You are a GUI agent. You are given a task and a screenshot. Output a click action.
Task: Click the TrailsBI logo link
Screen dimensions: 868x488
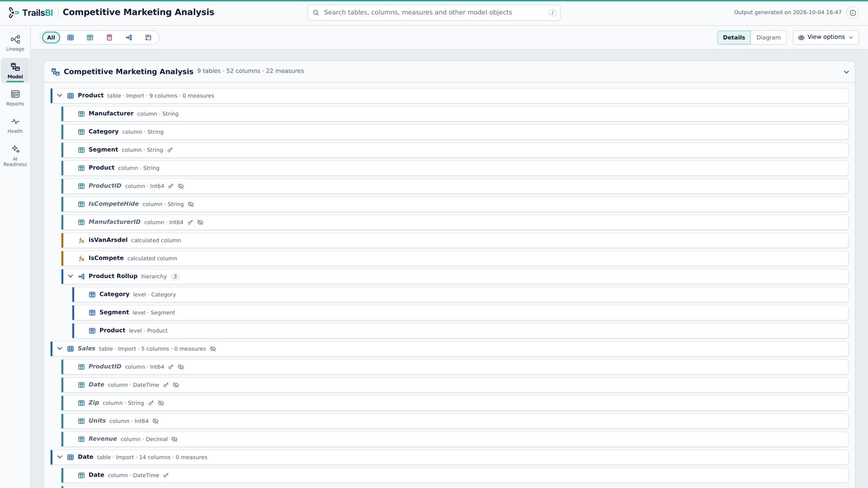(31, 12)
